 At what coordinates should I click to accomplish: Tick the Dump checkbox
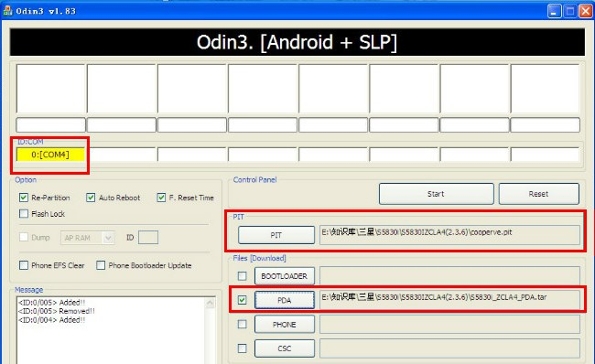pyautogui.click(x=24, y=237)
